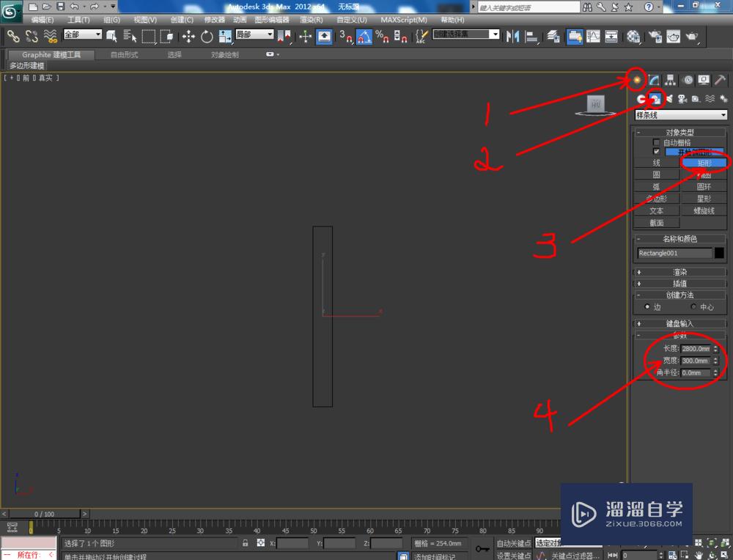Activate the Select and Scale tool

(x=225, y=36)
